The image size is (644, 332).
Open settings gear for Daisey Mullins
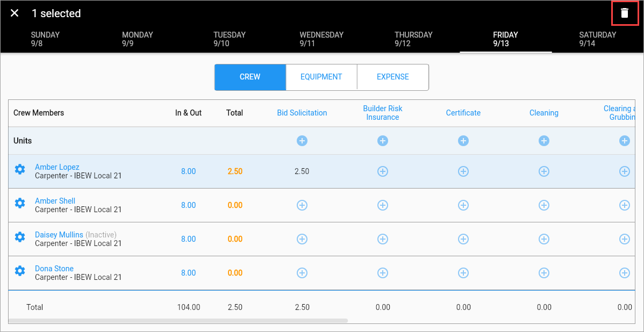pos(20,236)
